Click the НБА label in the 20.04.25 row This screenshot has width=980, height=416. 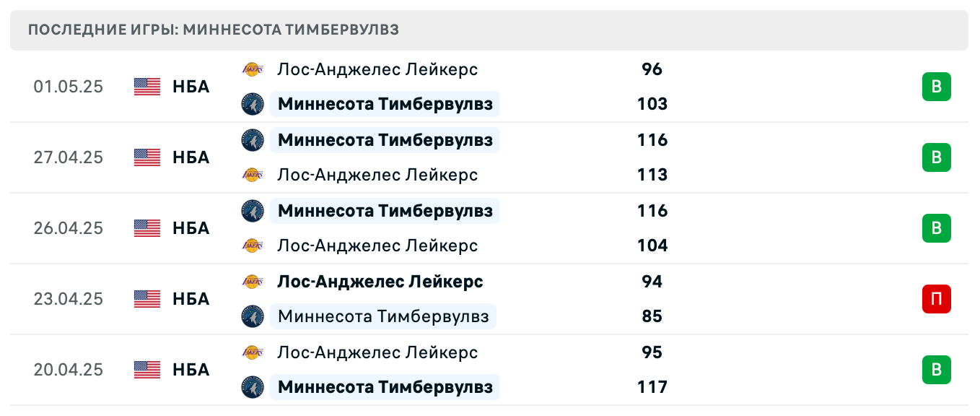[191, 370]
